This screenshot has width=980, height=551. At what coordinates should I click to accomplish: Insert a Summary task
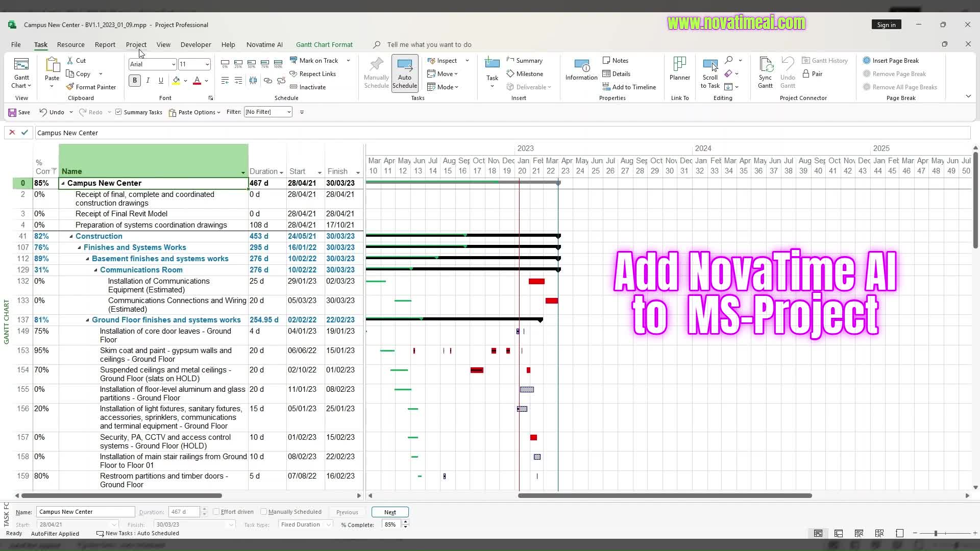point(524,60)
